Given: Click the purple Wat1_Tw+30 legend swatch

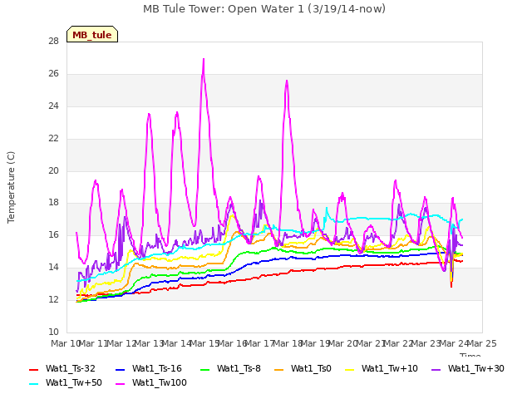Looking at the screenshot, I should pos(436,369).
